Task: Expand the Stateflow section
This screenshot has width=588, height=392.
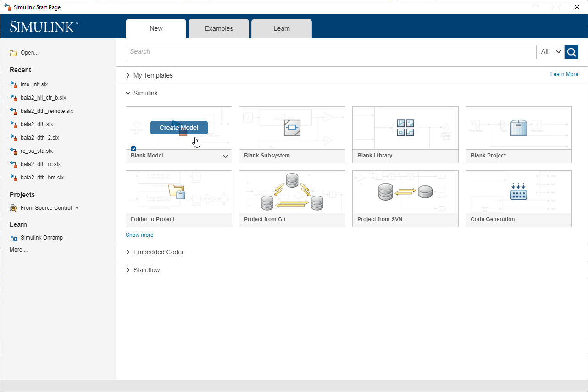Action: tap(128, 270)
